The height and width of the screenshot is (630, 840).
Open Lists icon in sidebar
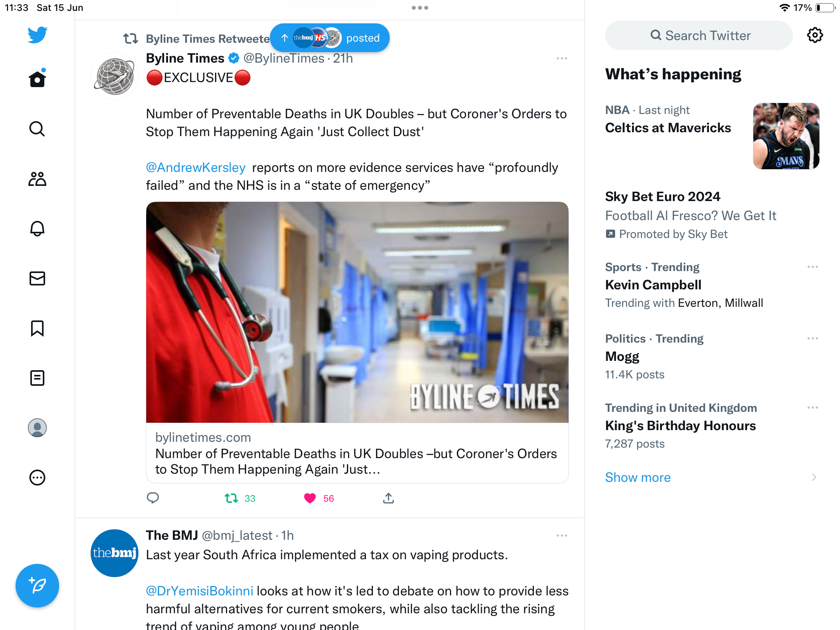[37, 378]
